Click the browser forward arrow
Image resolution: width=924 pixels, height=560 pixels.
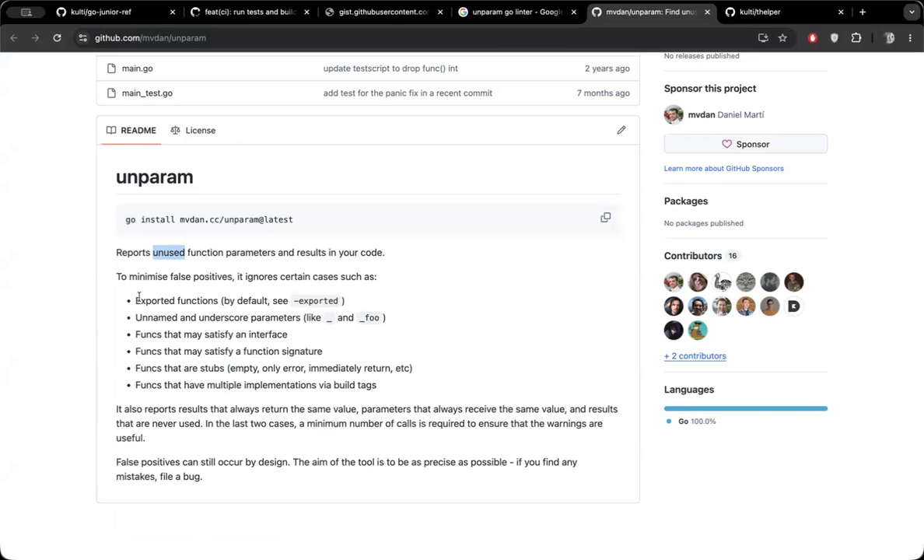(x=35, y=38)
